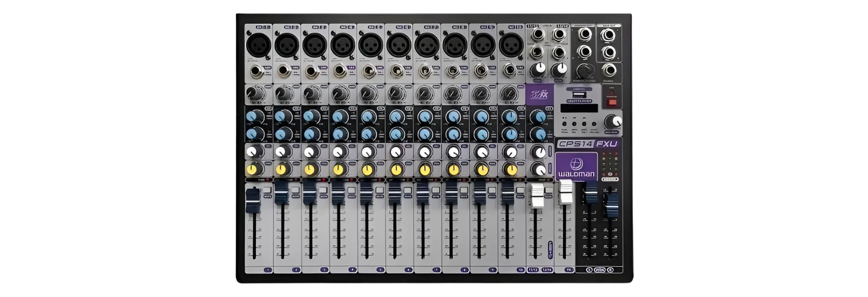The height and width of the screenshot is (297, 868).
Task: Click the top jack in far-right column
Action: tap(609, 35)
